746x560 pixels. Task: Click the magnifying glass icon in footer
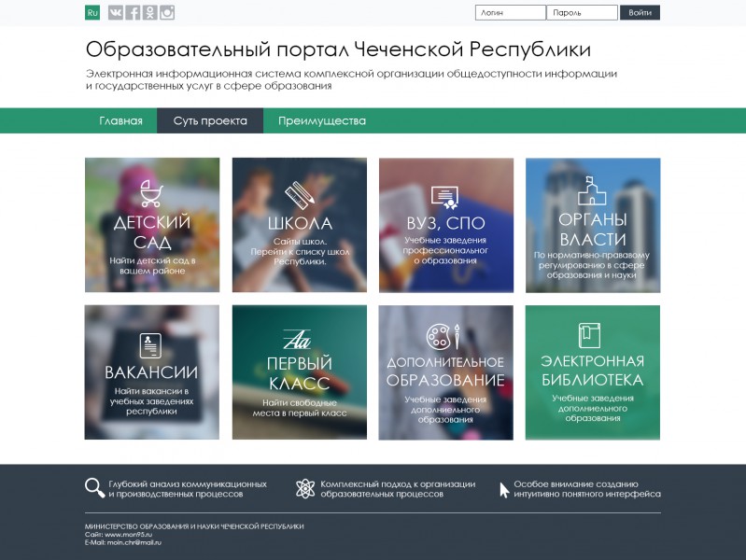click(94, 488)
